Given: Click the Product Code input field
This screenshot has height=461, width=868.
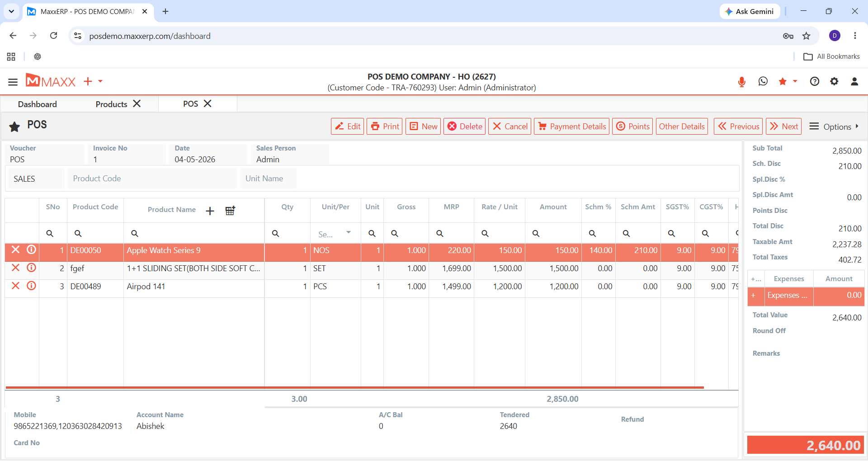Looking at the screenshot, I should (152, 179).
